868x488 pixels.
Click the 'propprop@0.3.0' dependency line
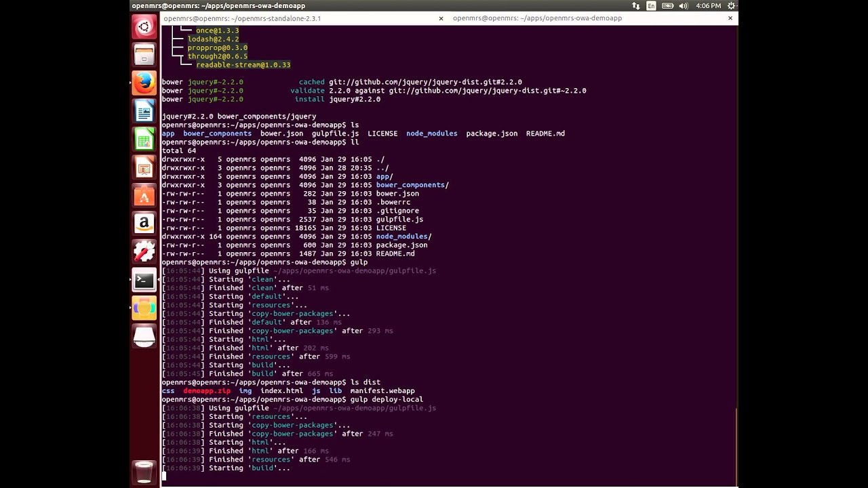217,48
